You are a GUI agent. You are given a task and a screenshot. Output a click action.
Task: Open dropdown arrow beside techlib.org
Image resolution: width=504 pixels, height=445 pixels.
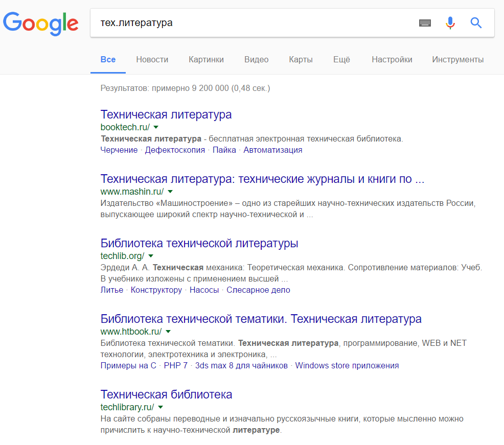151,256
